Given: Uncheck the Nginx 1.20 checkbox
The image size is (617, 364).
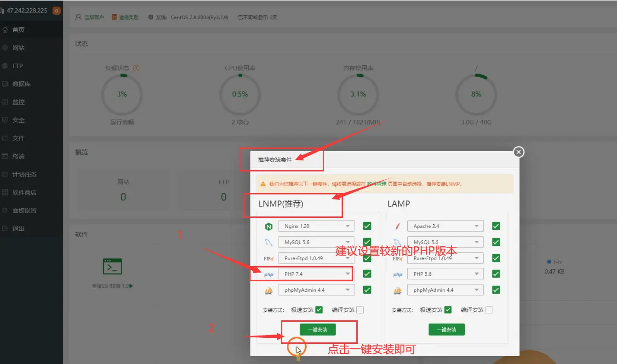Looking at the screenshot, I should pyautogui.click(x=367, y=226).
